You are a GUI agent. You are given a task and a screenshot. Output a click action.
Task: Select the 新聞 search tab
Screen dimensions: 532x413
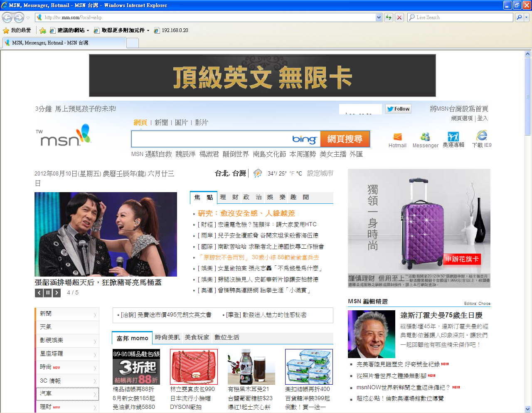161,123
